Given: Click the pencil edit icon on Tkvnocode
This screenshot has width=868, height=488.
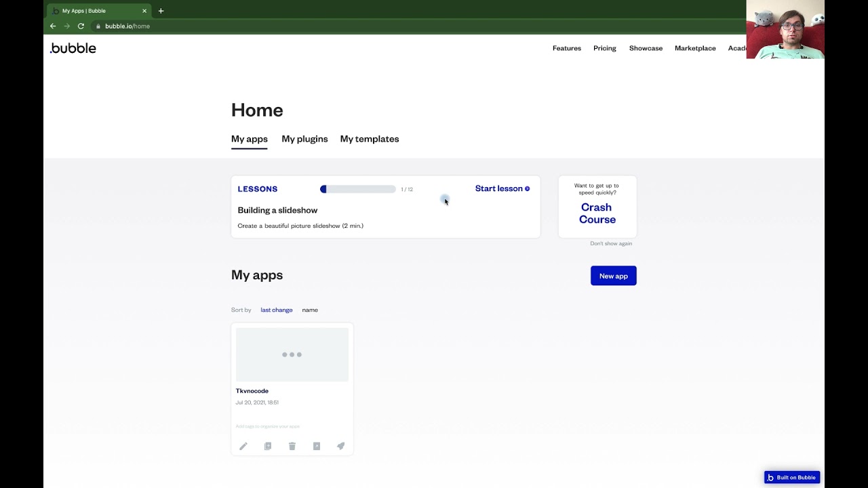Looking at the screenshot, I should [243, 446].
